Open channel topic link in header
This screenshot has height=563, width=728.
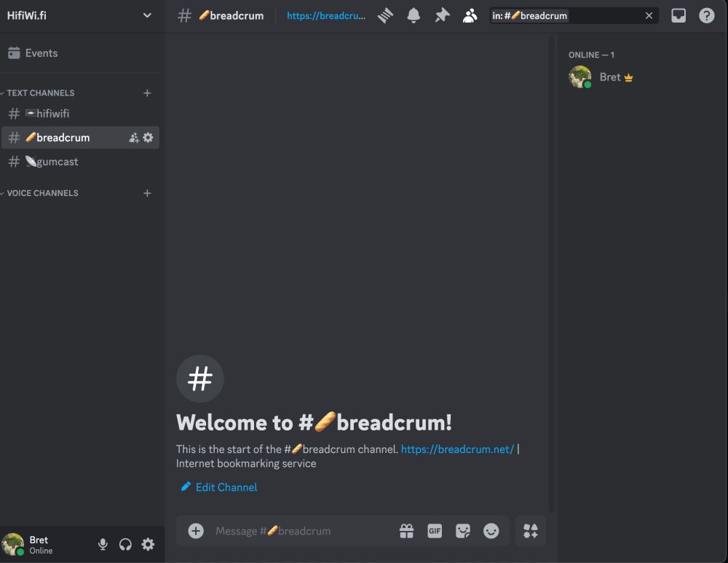coord(326,16)
